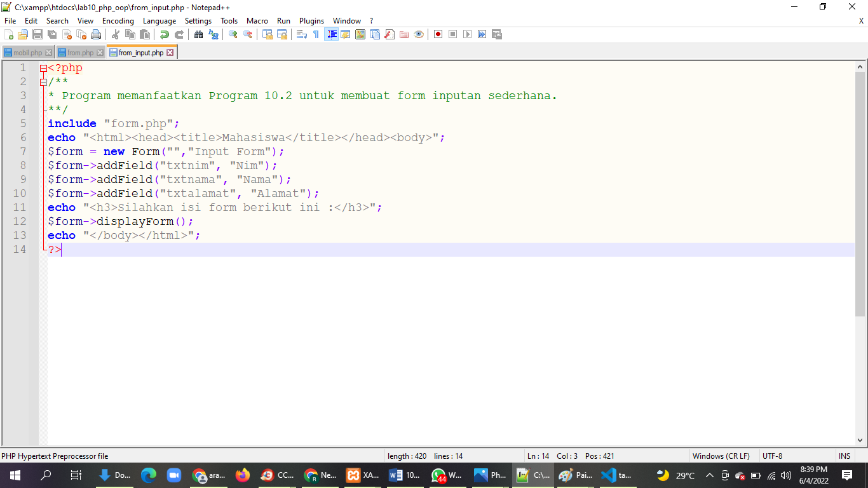
Task: Toggle Word Wrap on the toolbar
Action: 301,34
